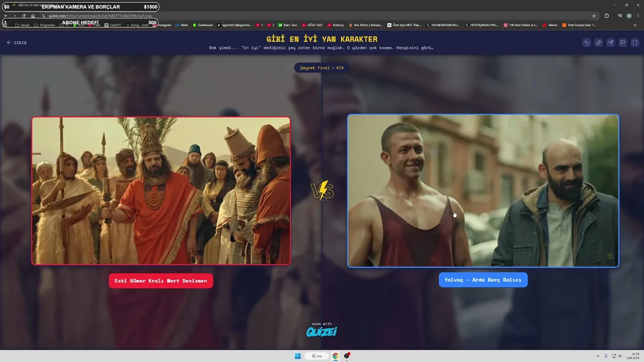Go to the browser home page
The image size is (644, 362).
coord(33,16)
